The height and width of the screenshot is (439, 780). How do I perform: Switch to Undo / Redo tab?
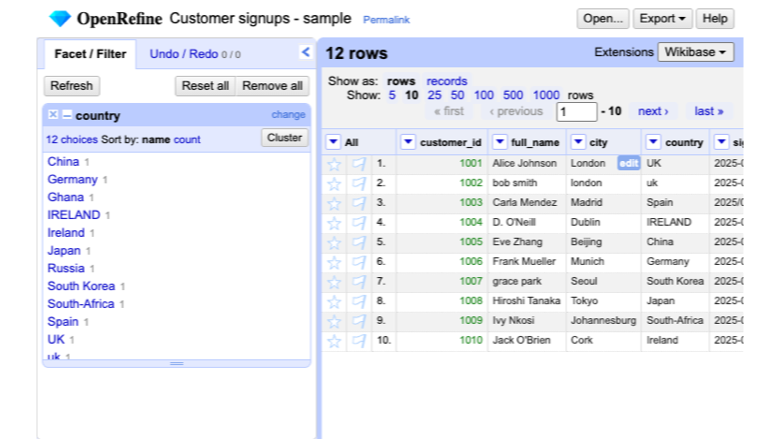195,54
